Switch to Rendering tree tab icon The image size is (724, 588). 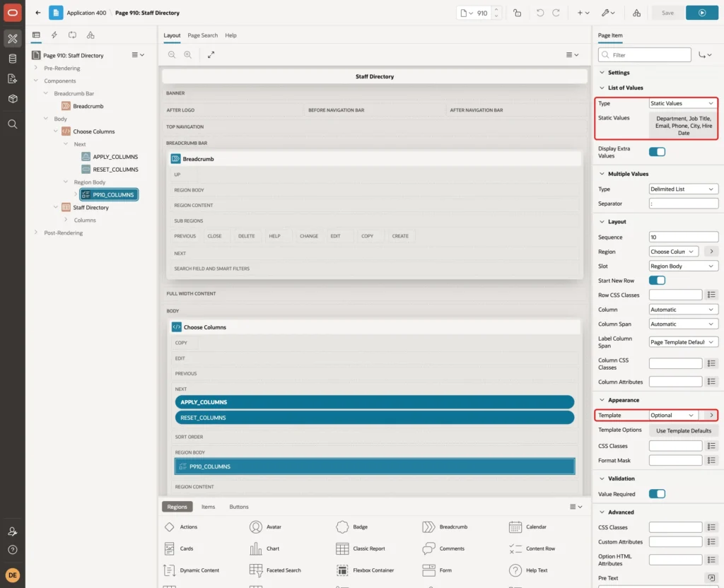click(x=36, y=35)
